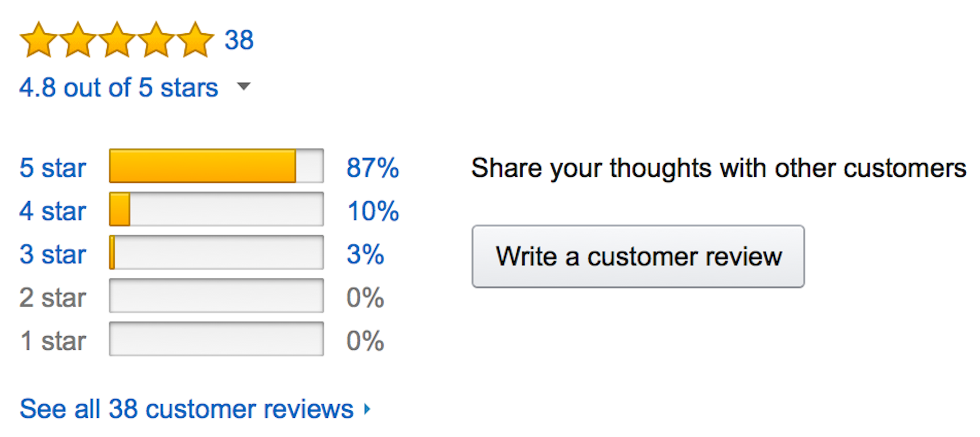Screen dimensions: 980x437
Task: Select the 5 star histogram bar
Action: [x=216, y=166]
